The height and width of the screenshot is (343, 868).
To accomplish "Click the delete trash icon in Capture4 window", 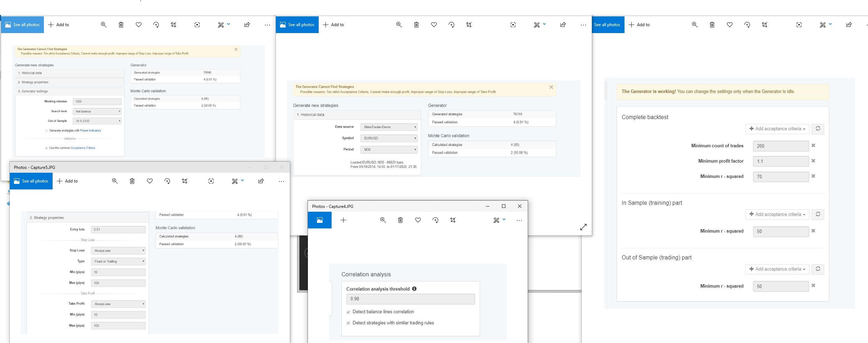I will coord(400,220).
